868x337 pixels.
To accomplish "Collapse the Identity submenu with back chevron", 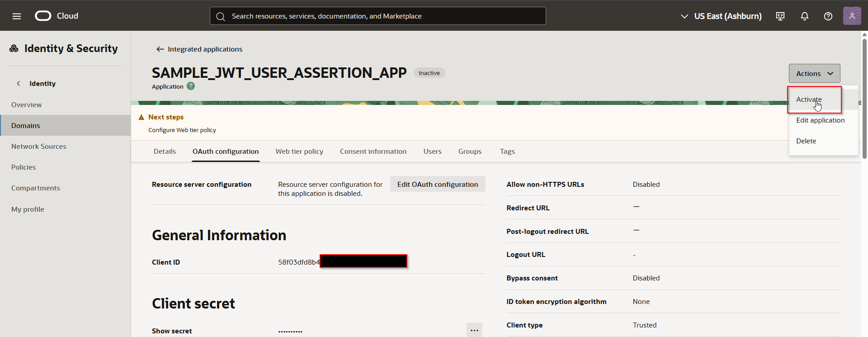I will click(x=19, y=84).
